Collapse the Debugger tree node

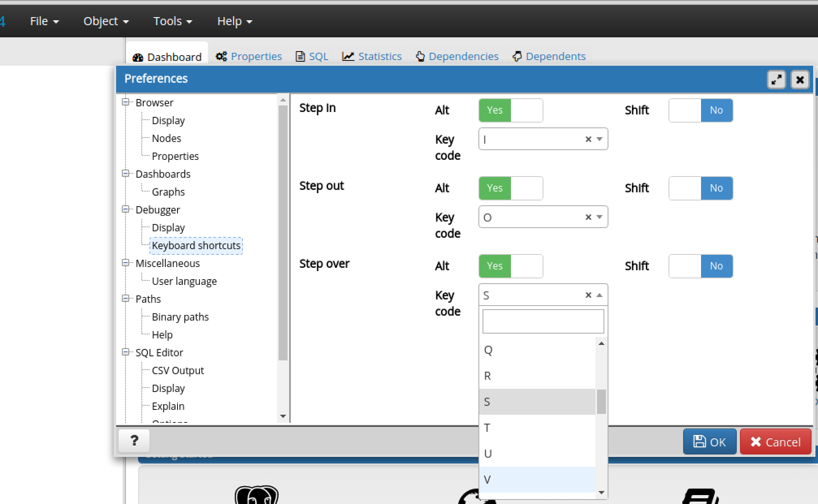point(126,209)
